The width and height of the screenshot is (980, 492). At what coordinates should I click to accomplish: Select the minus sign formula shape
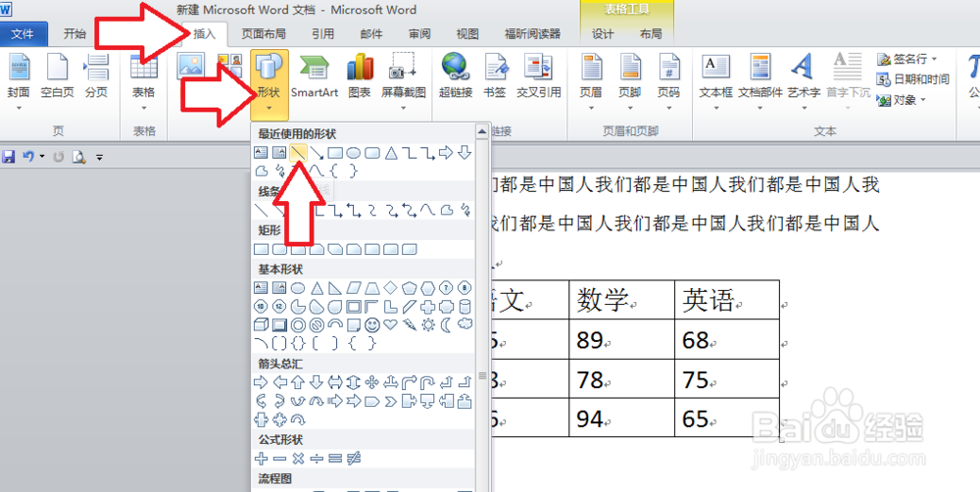279,459
